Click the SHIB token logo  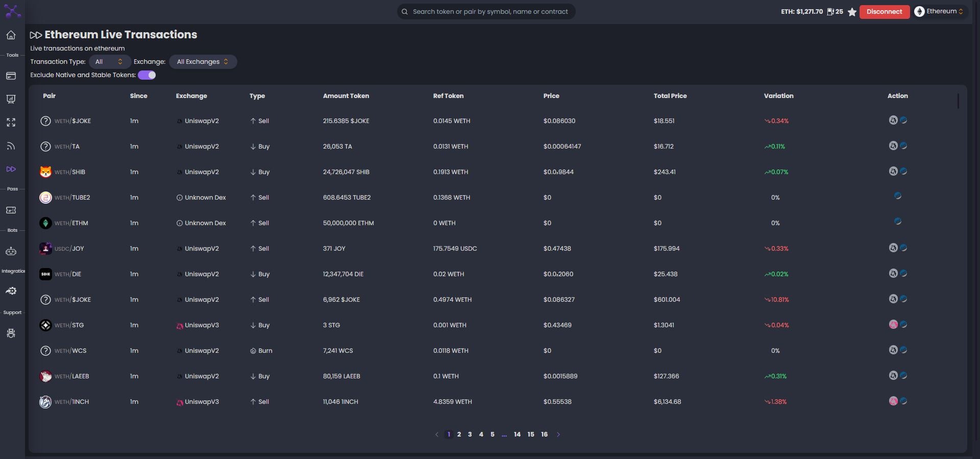(x=45, y=172)
